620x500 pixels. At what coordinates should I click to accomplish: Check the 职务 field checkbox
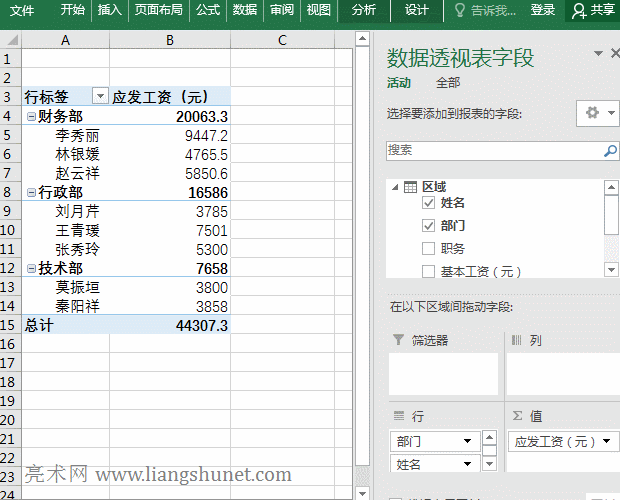428,249
